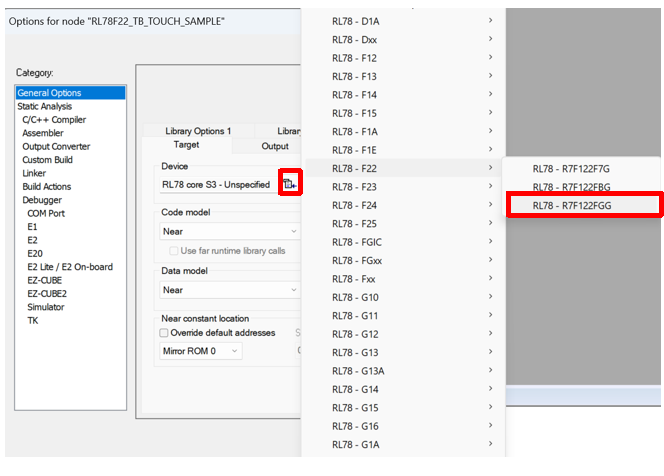Open the Data model dropdown
664x476 pixels.
pos(230,290)
